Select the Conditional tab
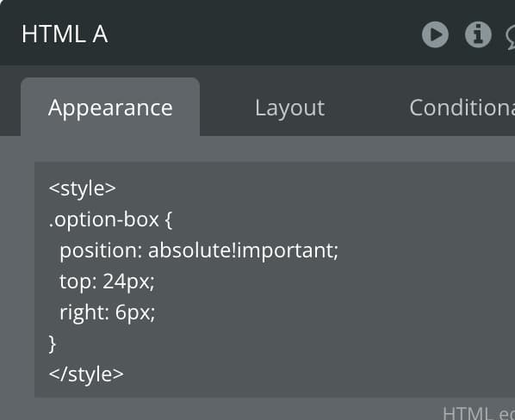Screen dimensions: 515x420 (462, 108)
